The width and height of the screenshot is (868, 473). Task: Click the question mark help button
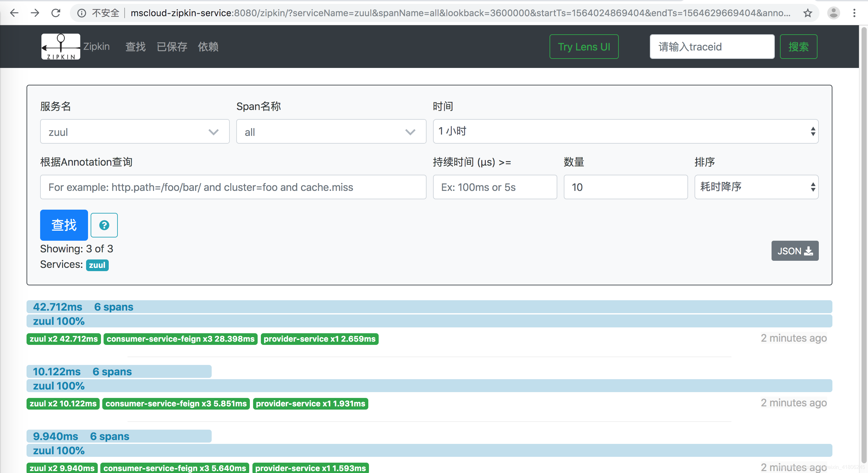(x=104, y=225)
